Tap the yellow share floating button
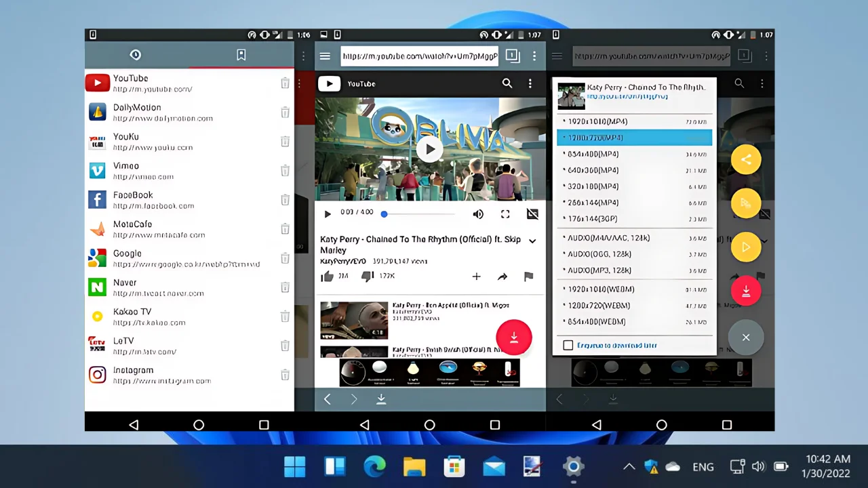868x488 pixels. 746,159
